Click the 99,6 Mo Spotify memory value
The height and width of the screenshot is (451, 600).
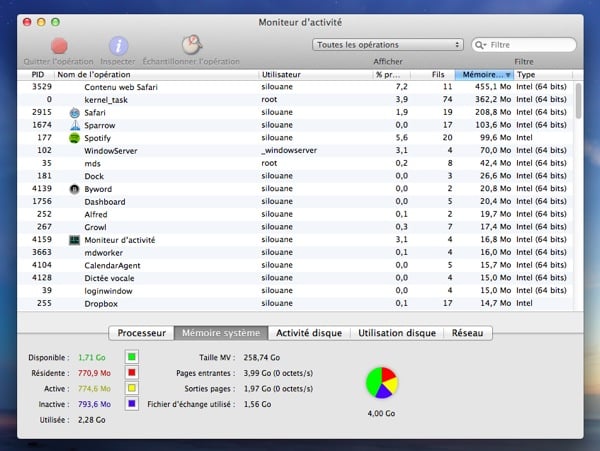tap(496, 138)
